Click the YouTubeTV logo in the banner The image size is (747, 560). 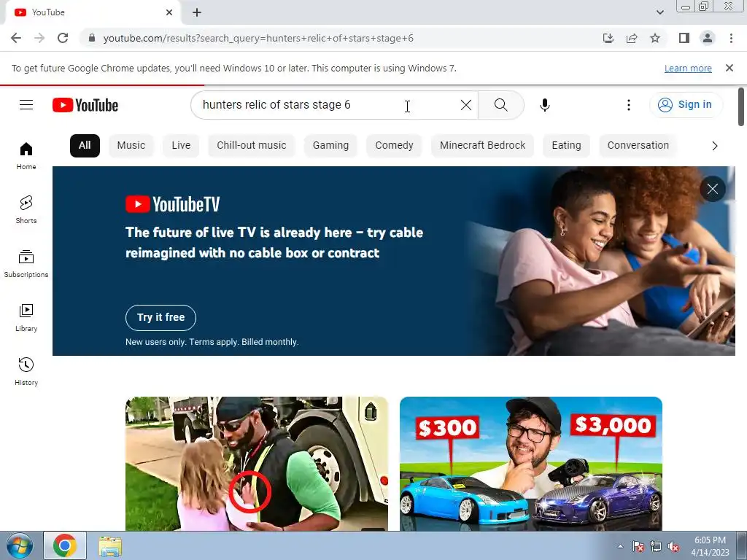click(172, 204)
